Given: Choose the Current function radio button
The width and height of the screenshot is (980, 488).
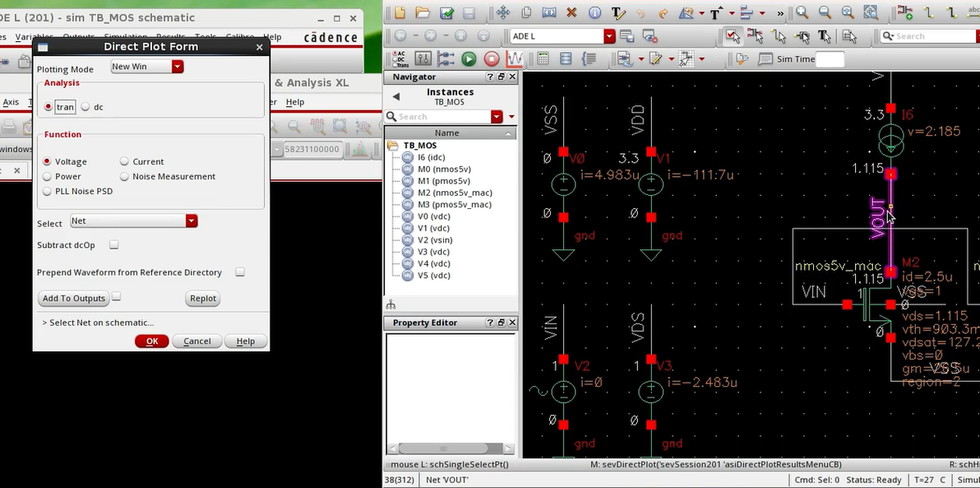Looking at the screenshot, I should tap(125, 162).
